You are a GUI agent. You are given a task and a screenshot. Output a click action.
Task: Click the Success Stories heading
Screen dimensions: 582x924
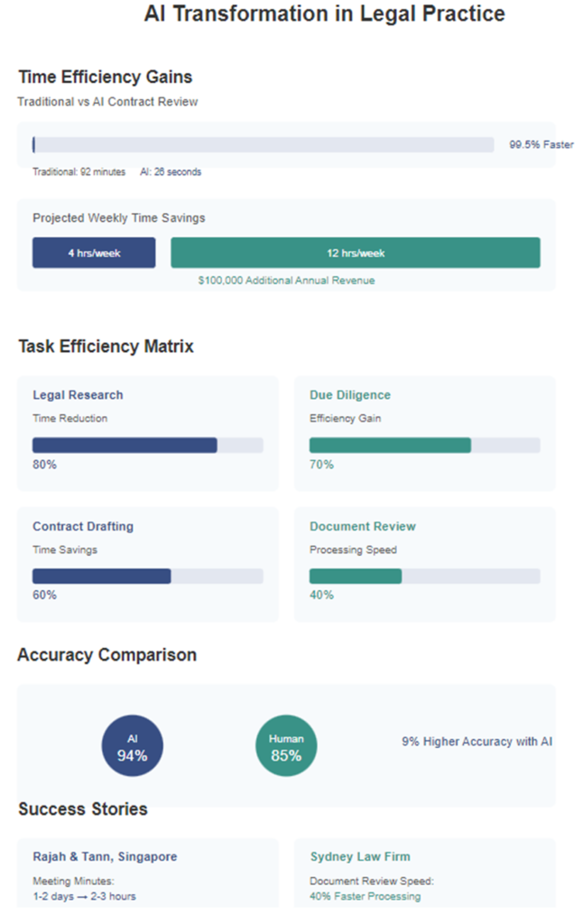pos(83,808)
